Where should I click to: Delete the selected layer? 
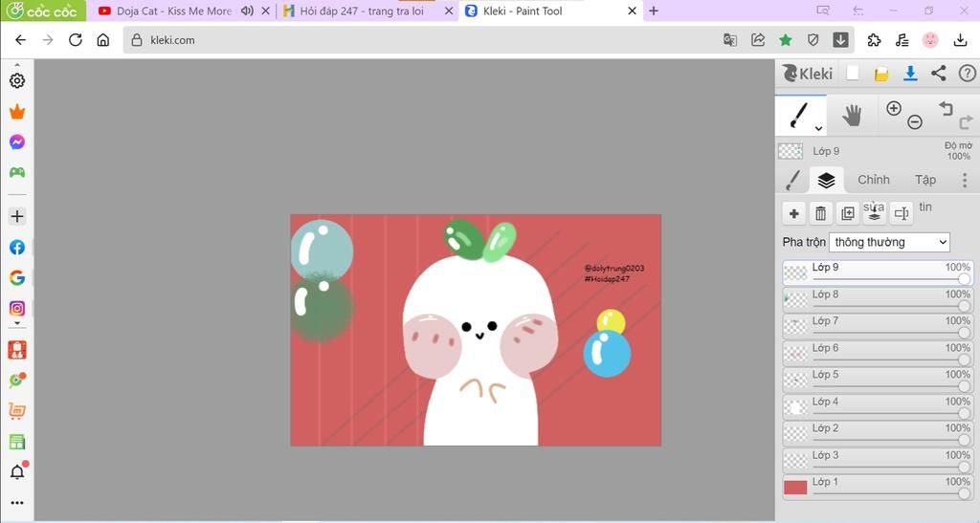tap(820, 213)
